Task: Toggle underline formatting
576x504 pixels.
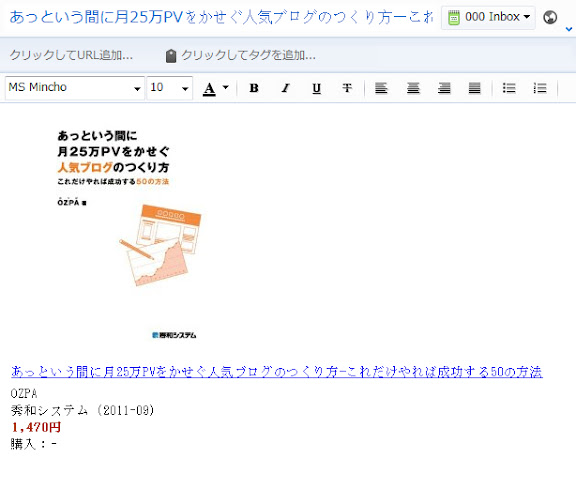Action: point(316,88)
